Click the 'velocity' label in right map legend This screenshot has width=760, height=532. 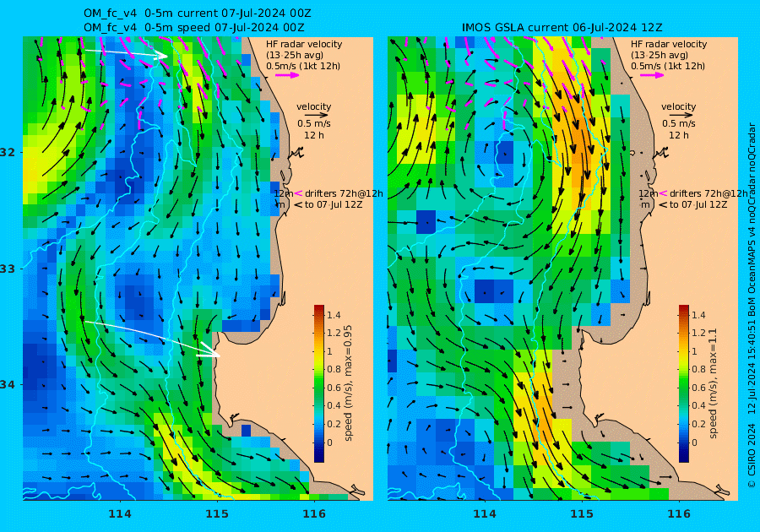(x=678, y=106)
